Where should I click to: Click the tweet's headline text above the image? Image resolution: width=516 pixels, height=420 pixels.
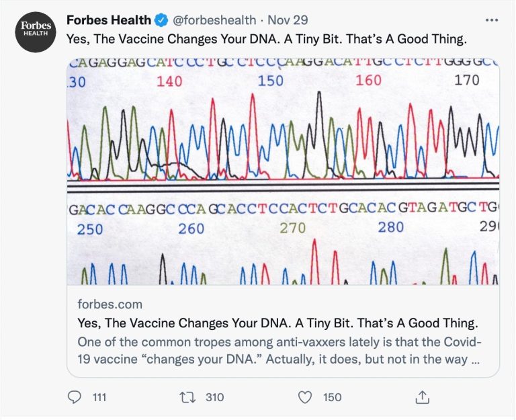coord(266,39)
